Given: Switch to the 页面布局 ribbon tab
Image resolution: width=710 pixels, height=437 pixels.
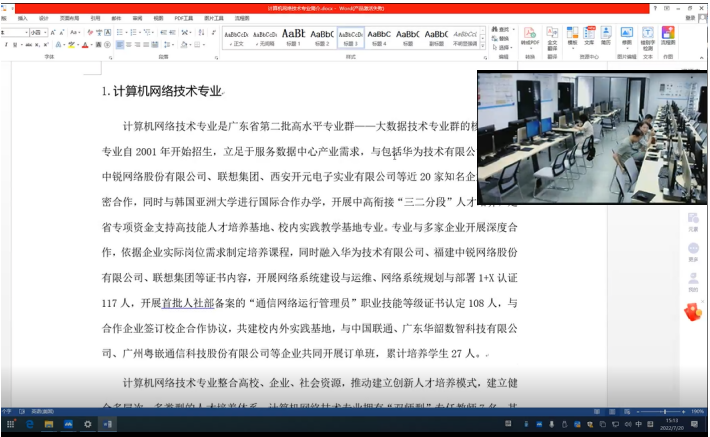Looking at the screenshot, I should (x=69, y=18).
